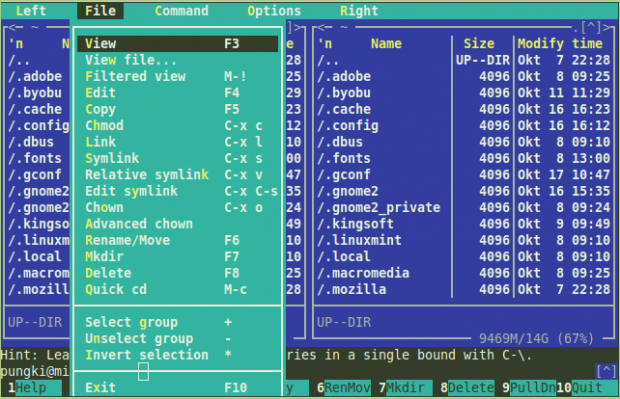Sort right panel by Size column header
Viewport: 620px width, 399px height.
479,43
